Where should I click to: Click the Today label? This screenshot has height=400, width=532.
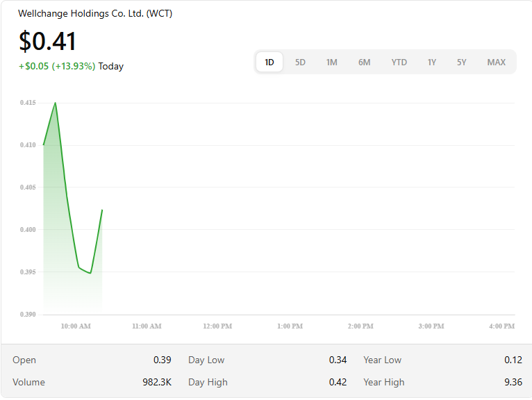(111, 66)
